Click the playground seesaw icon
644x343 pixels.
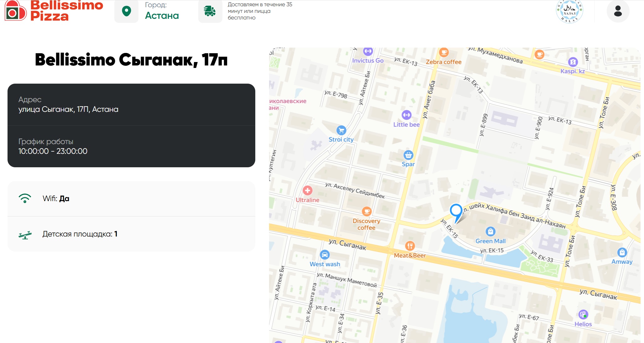[25, 235]
